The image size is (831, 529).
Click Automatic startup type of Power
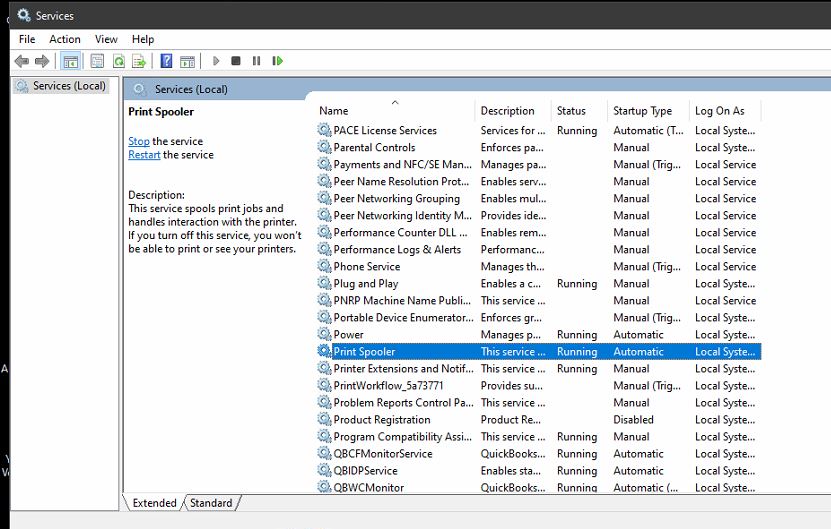coord(638,334)
